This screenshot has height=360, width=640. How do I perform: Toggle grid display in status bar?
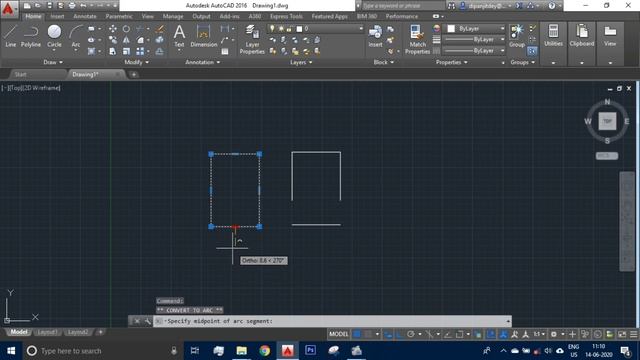pyautogui.click(x=357, y=334)
